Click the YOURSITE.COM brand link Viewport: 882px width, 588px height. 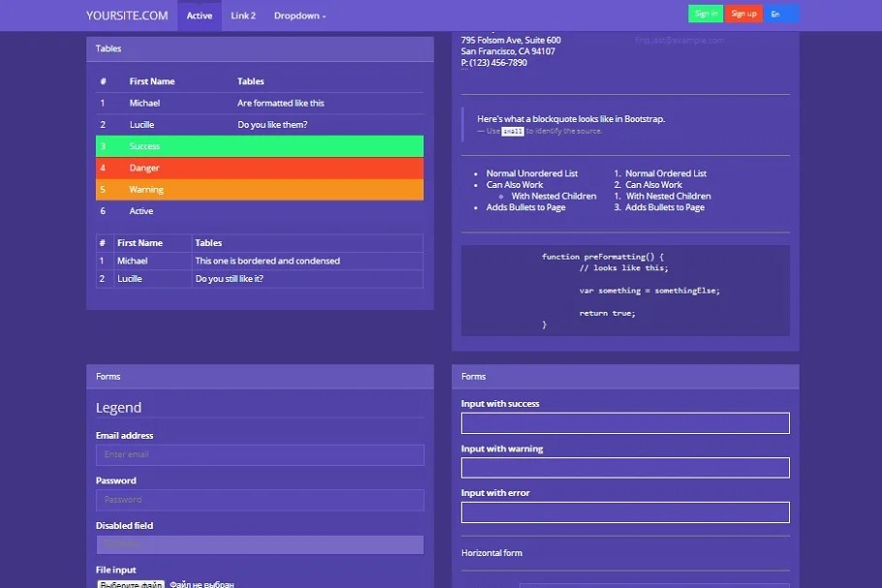pyautogui.click(x=127, y=15)
